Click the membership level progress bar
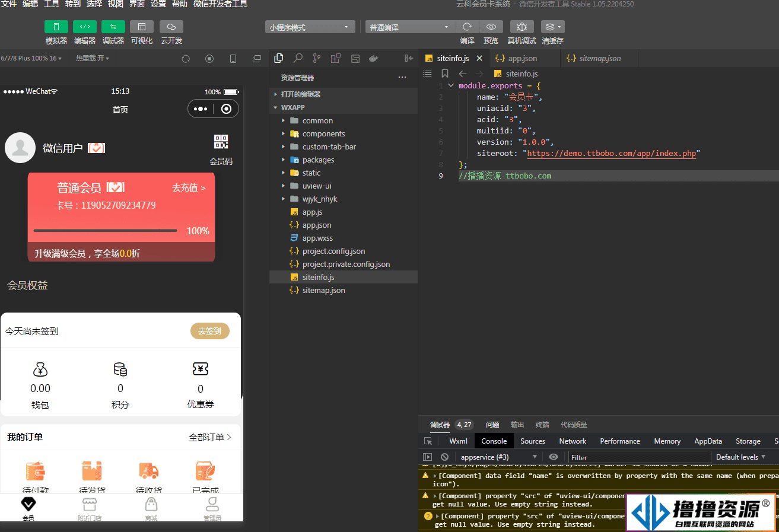 (x=105, y=230)
